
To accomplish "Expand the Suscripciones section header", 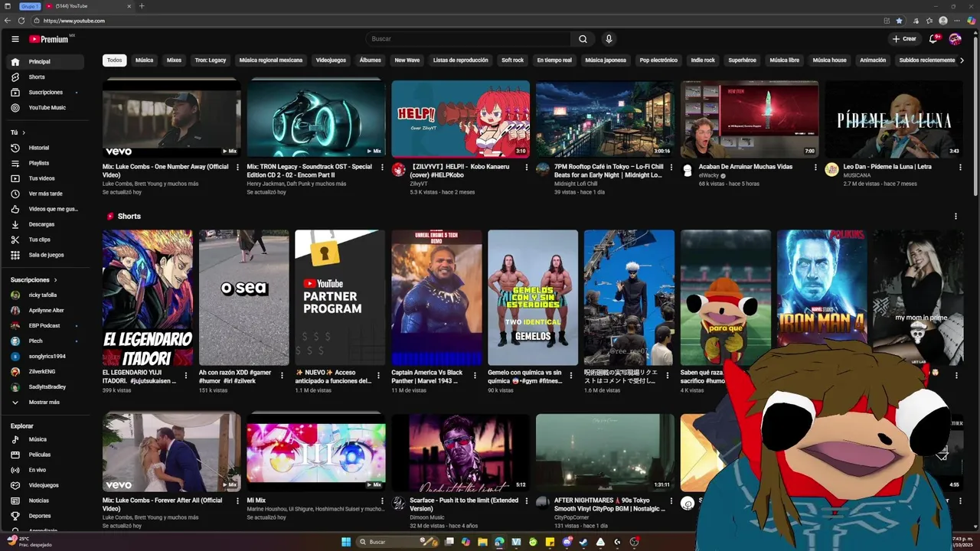I will tap(34, 280).
